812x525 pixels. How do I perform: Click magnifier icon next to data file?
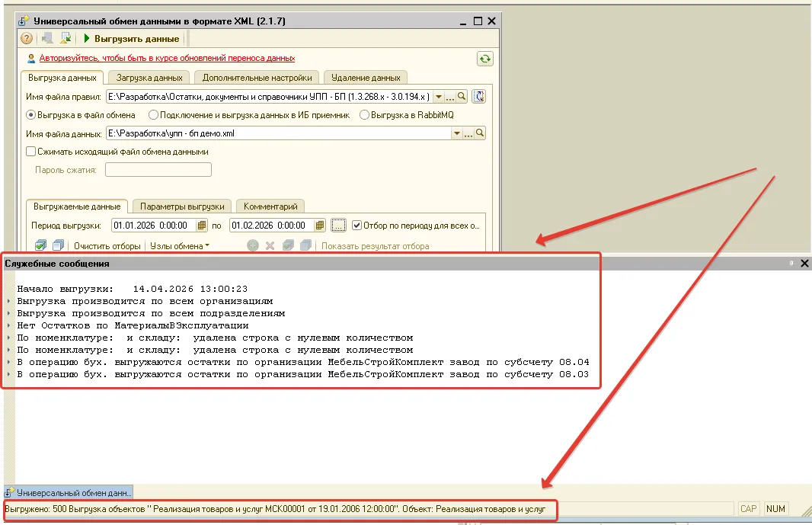click(x=479, y=133)
